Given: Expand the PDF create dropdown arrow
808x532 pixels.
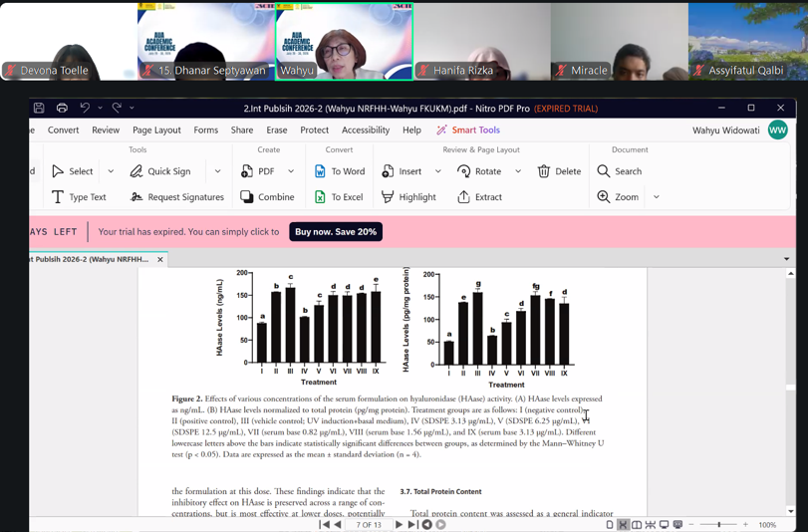Looking at the screenshot, I should pos(291,171).
